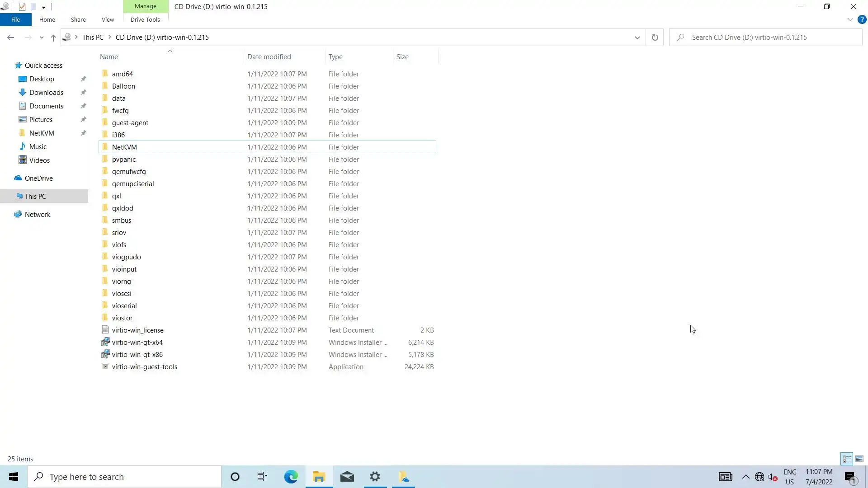Expand the recent locations dropdown arrow
The image size is (868, 488).
[x=42, y=38]
